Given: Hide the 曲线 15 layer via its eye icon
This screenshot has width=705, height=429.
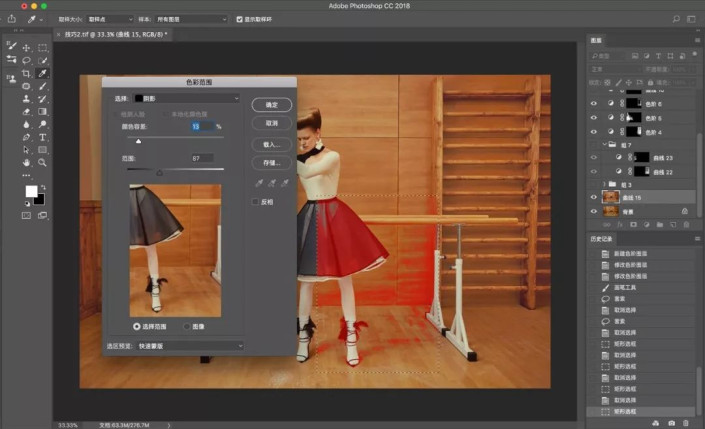Looking at the screenshot, I should 594,198.
